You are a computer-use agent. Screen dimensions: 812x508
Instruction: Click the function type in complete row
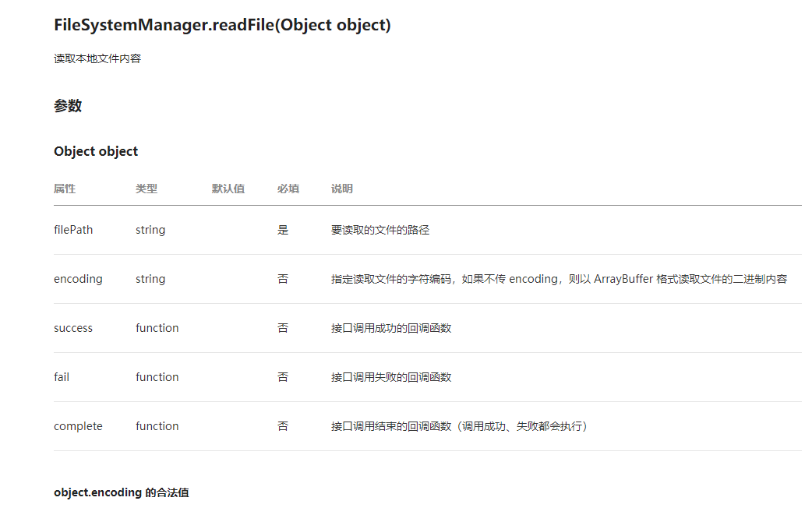click(157, 426)
